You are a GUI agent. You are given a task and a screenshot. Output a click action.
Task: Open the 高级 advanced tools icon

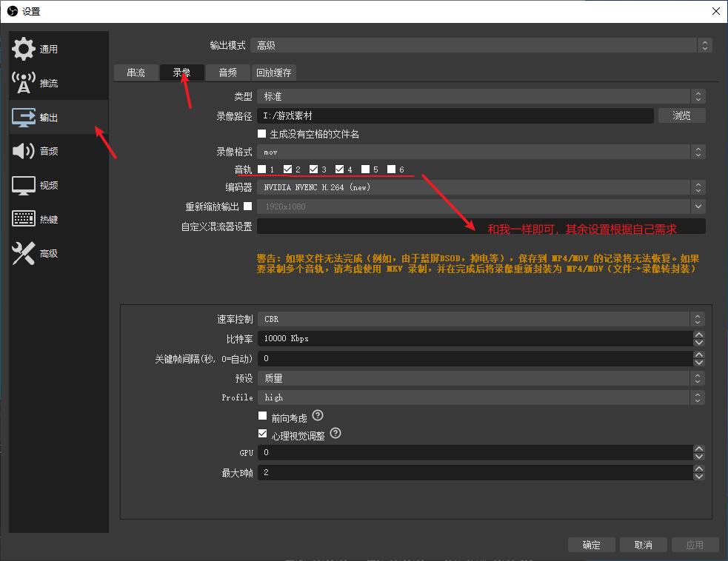click(x=23, y=253)
